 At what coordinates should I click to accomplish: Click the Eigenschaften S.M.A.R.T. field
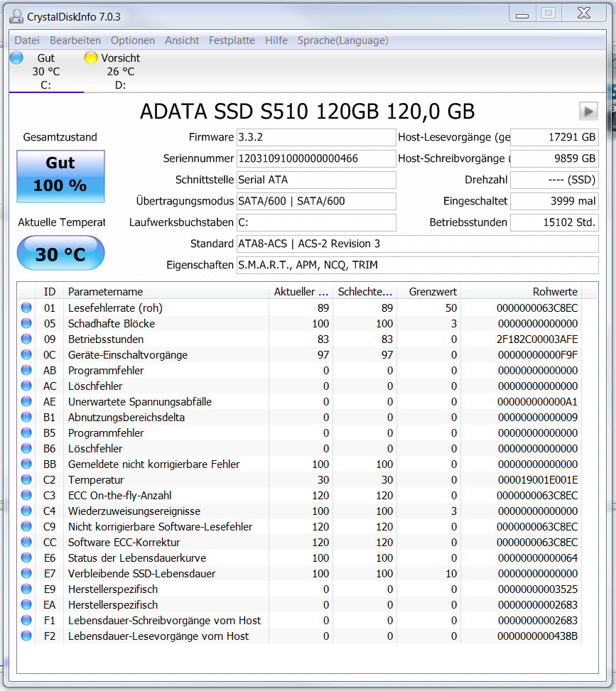418,266
